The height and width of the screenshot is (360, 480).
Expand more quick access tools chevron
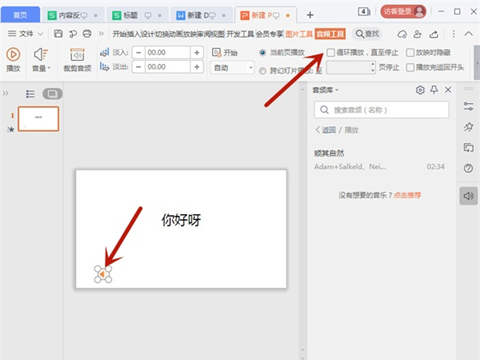pyautogui.click(x=101, y=34)
